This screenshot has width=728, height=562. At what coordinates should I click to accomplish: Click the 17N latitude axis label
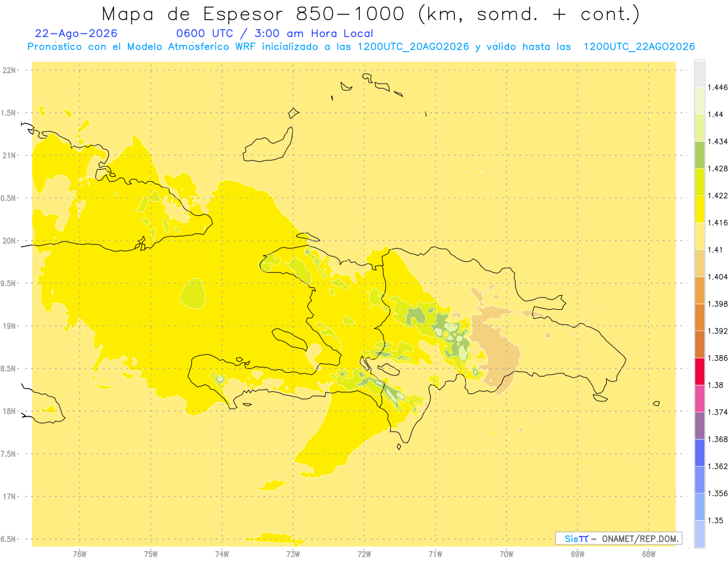[x=9, y=497]
